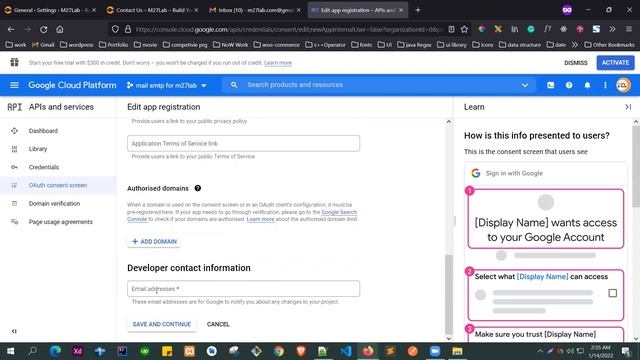Image resolution: width=640 pixels, height=360 pixels.
Task: Click the browser address bar
Action: pyautogui.click(x=288, y=29)
